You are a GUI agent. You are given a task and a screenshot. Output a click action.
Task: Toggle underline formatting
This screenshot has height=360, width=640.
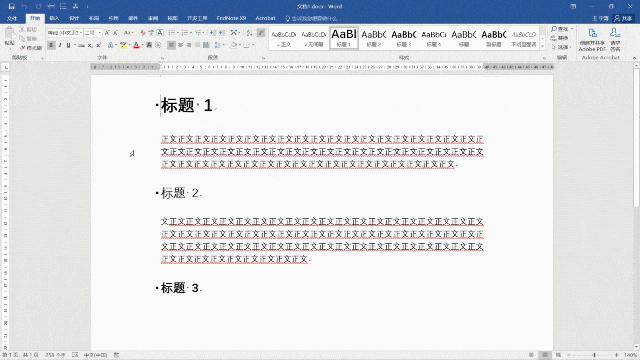coord(68,45)
